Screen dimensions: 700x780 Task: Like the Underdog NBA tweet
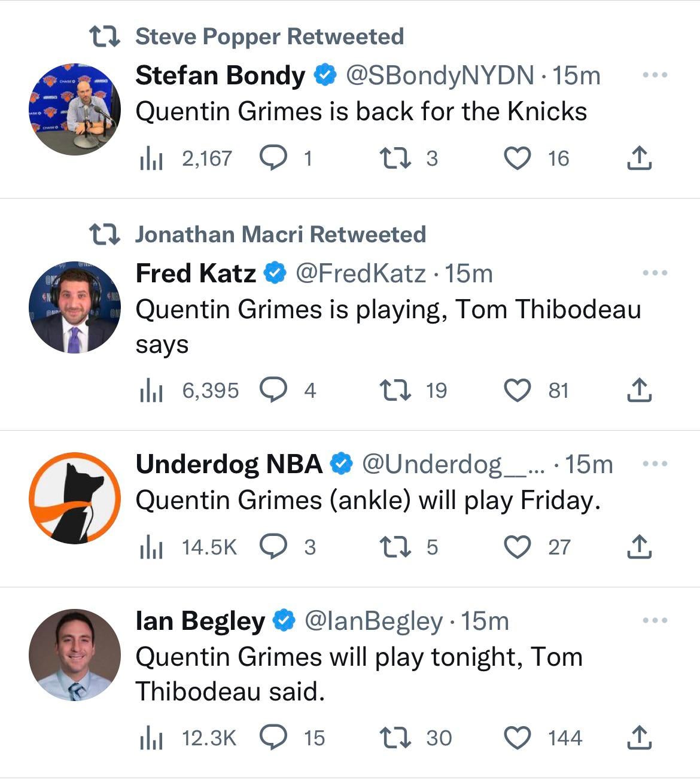518,547
